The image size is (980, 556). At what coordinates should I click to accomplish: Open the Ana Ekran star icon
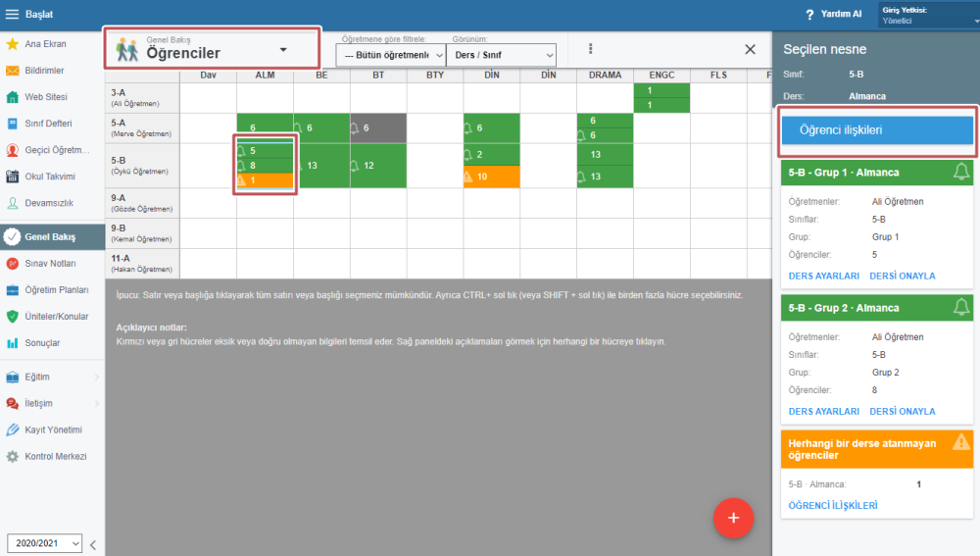coord(12,44)
